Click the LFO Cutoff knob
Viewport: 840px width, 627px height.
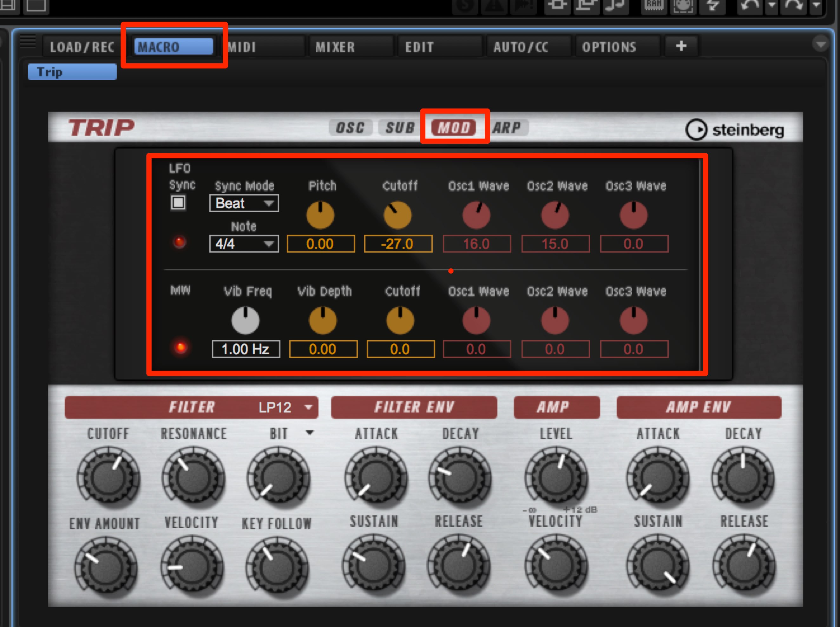click(397, 215)
